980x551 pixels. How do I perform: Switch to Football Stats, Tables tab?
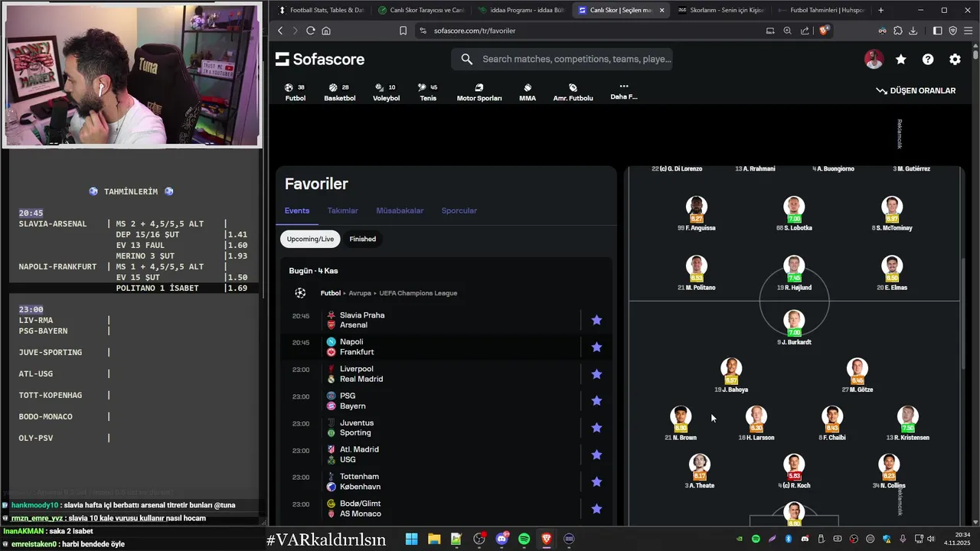click(321, 10)
